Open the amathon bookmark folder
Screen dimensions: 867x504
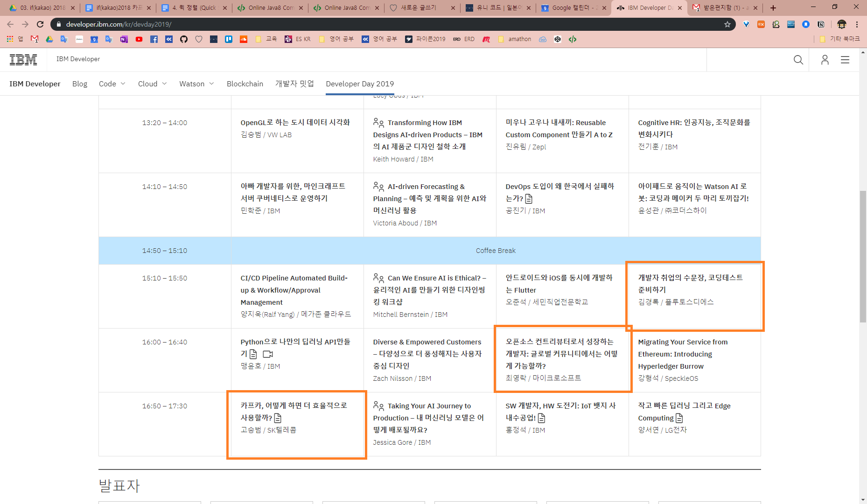click(515, 39)
